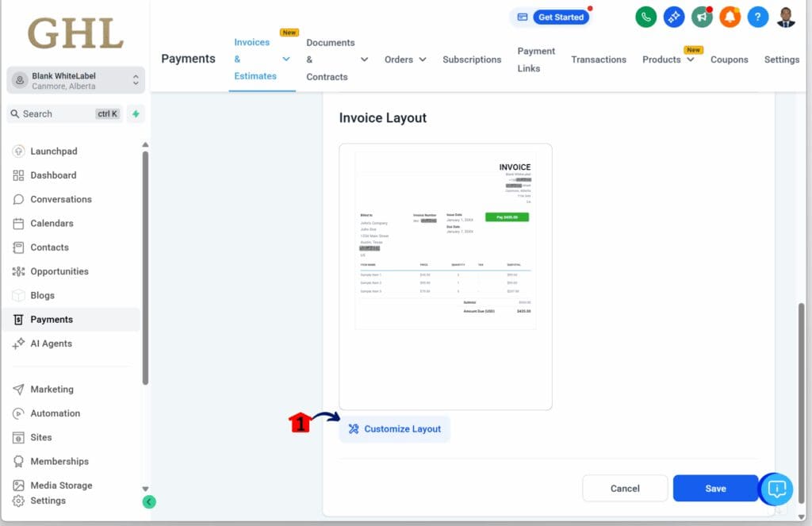The image size is (812, 526).
Task: Open the Orders dropdown menu
Action: pyautogui.click(x=405, y=59)
